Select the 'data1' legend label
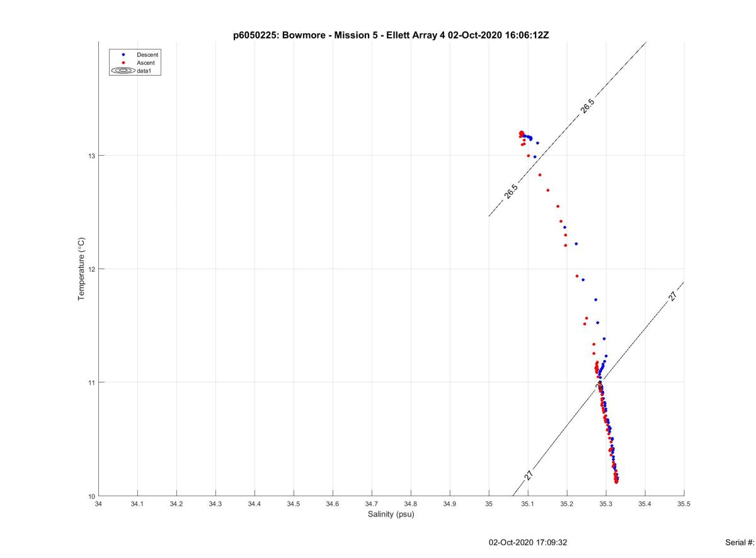Image resolution: width=756 pixels, height=558 pixels. coord(144,71)
